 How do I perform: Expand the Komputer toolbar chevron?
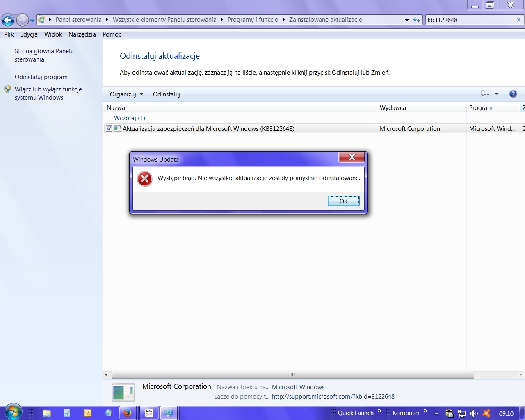point(425,411)
